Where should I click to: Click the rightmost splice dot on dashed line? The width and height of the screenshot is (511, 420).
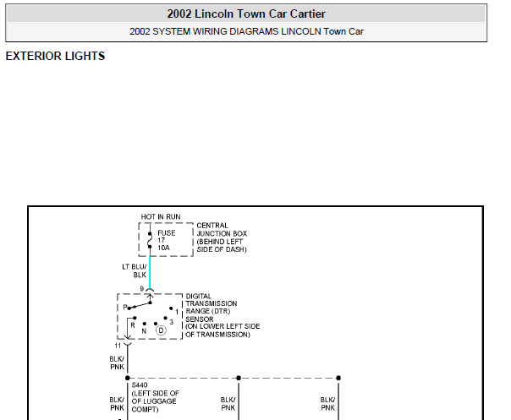tap(338, 378)
